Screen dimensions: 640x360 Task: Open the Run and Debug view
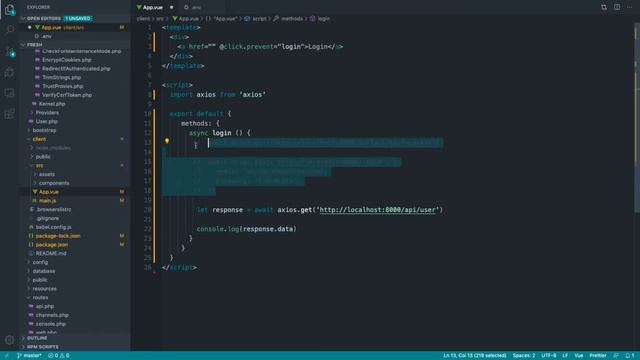point(9,73)
